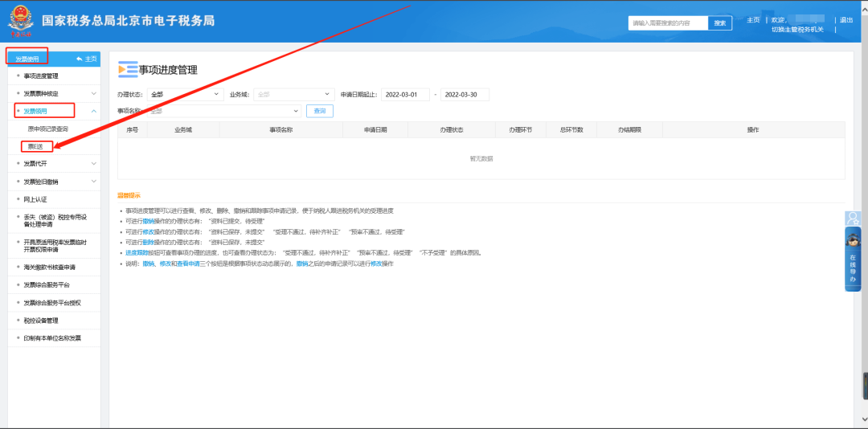Open 网上认证 in the sidebar
The height and width of the screenshot is (429, 868).
point(35,199)
